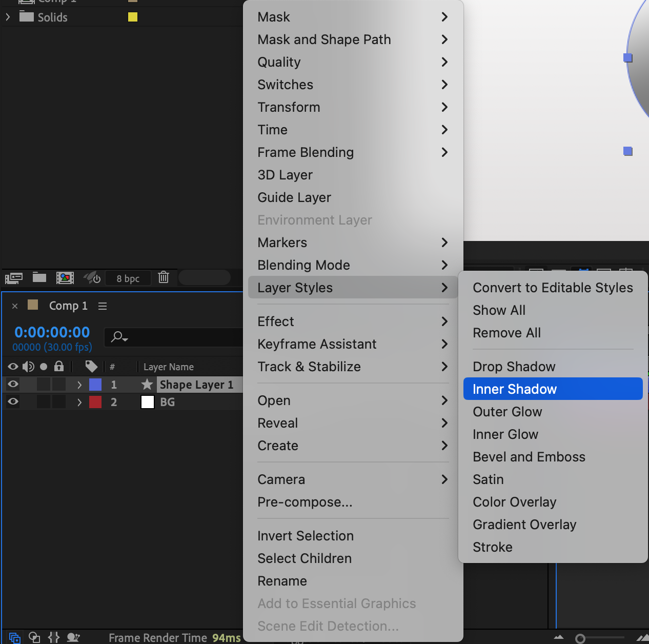Expand Shape Layer 1 properties
The height and width of the screenshot is (644, 649).
coord(79,385)
